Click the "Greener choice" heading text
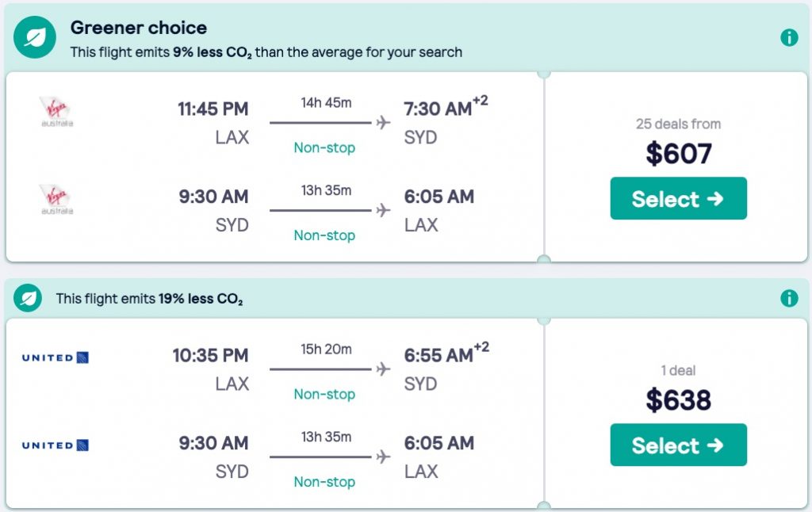 point(139,28)
